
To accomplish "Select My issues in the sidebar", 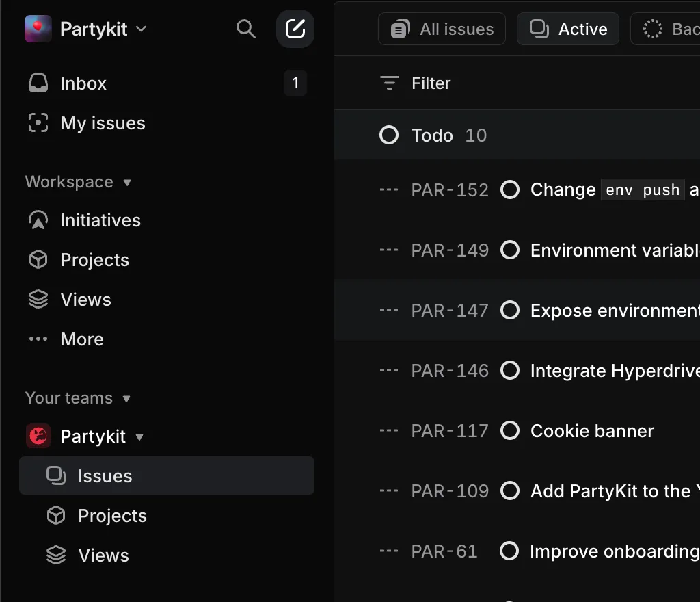I will tap(103, 123).
